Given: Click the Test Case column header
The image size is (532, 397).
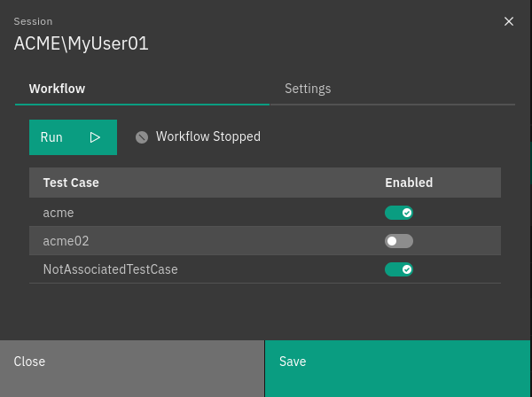Looking at the screenshot, I should [x=71, y=183].
